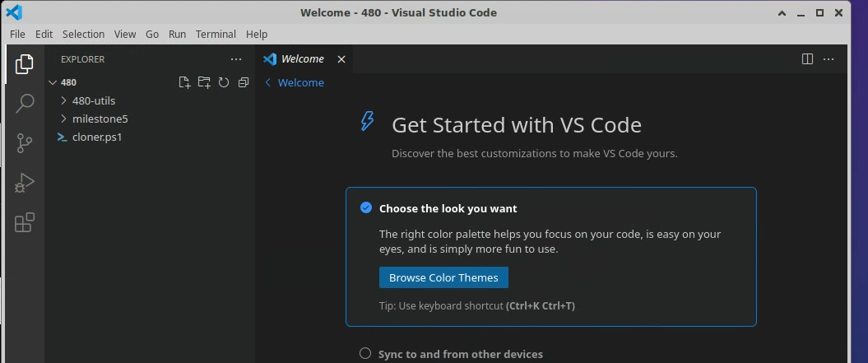The image size is (868, 363).
Task: Open the Extensions view
Action: (25, 222)
